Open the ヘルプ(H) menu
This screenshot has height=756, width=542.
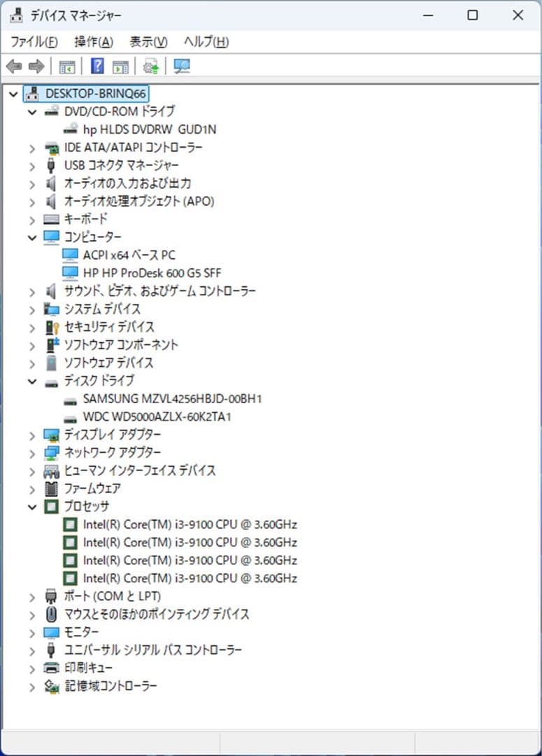pos(206,42)
